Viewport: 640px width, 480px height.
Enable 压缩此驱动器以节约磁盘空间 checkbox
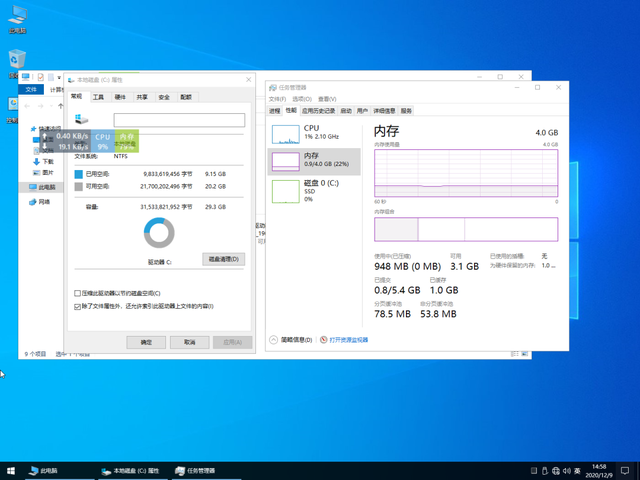point(78,294)
